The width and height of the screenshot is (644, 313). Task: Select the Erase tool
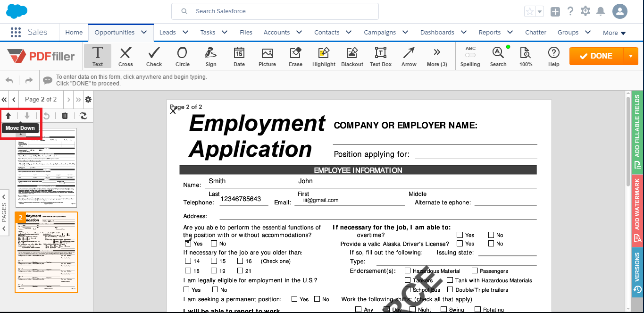click(296, 56)
